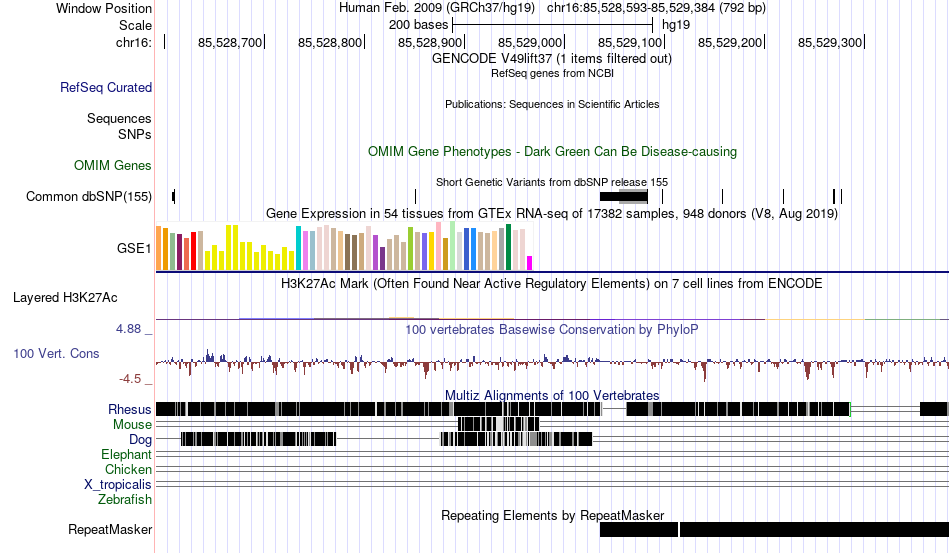Image resolution: width=950 pixels, height=553 pixels.
Task: Click the 200 bases scale bar
Action: 552,25
